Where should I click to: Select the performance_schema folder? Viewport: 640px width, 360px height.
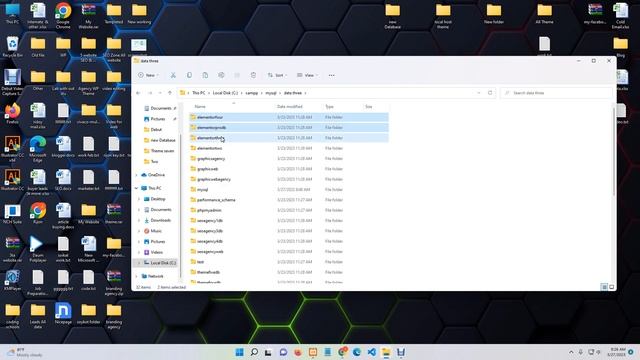tap(289, 200)
